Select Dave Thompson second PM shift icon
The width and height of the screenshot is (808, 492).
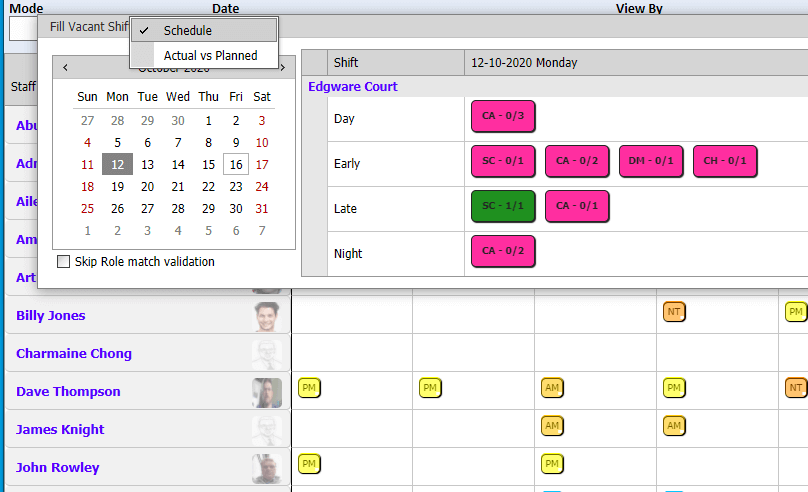[430, 388]
